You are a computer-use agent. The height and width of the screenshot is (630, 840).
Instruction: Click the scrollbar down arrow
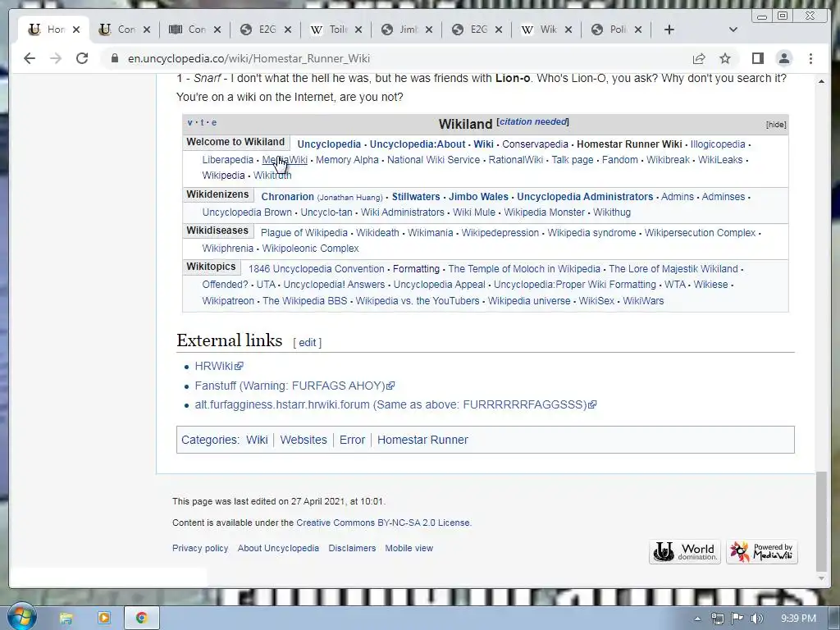pyautogui.click(x=821, y=578)
